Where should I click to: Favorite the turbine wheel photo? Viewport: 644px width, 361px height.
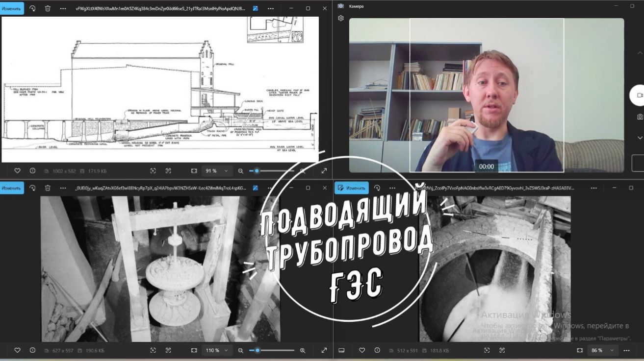(x=17, y=350)
